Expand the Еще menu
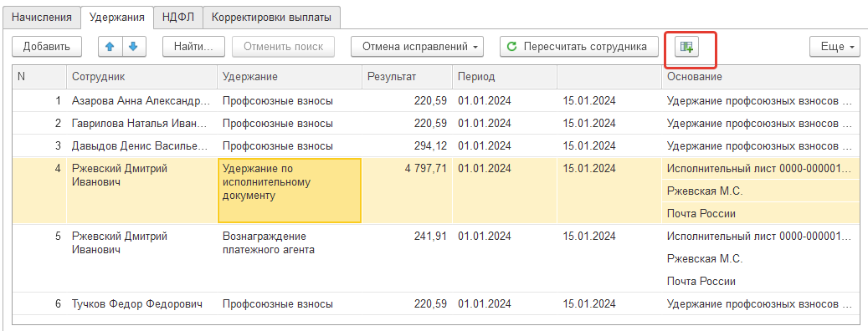This screenshot has width=868, height=331. click(835, 47)
